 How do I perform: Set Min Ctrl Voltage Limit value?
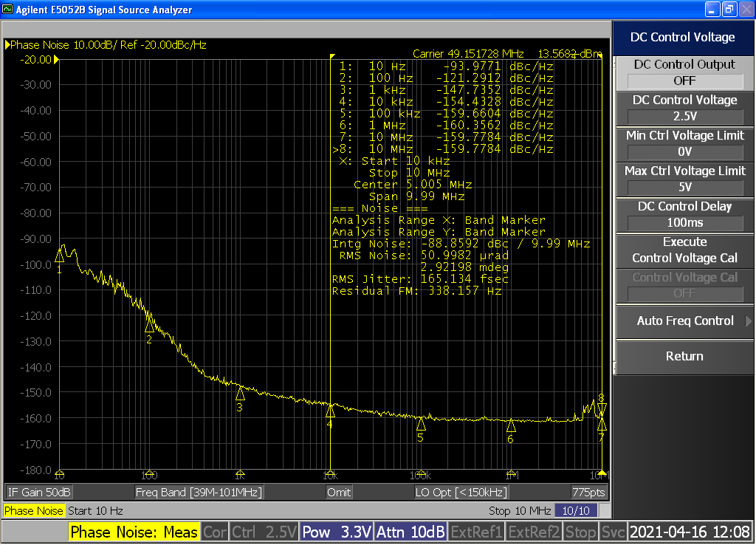click(x=684, y=151)
